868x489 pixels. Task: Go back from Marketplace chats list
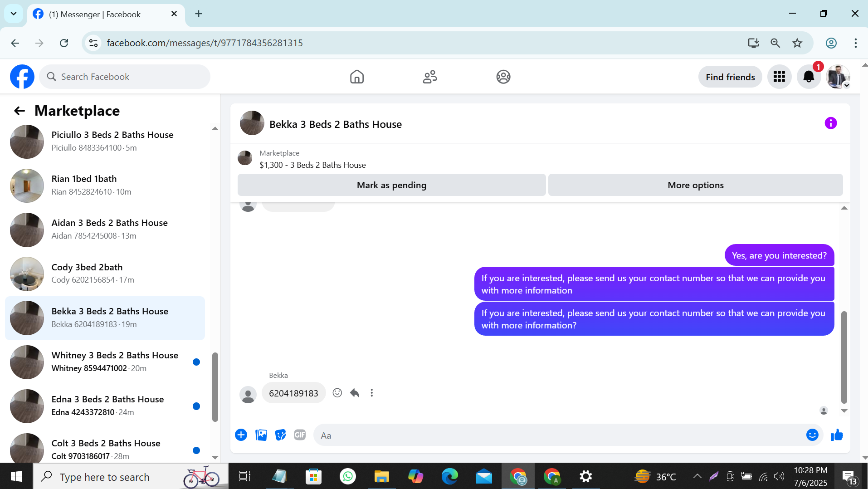point(20,111)
